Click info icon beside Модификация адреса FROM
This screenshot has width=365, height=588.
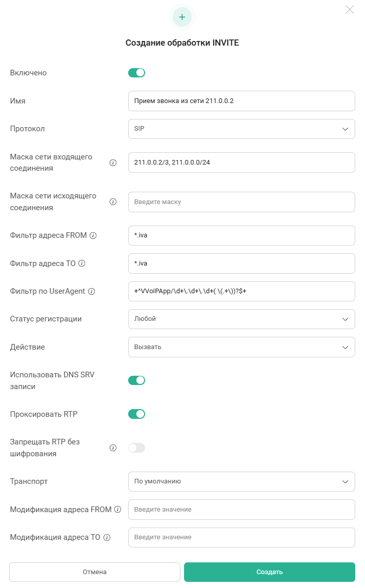tap(117, 510)
